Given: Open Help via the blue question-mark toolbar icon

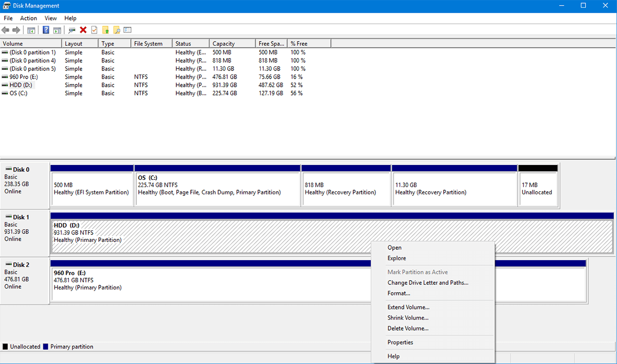Looking at the screenshot, I should point(46,30).
